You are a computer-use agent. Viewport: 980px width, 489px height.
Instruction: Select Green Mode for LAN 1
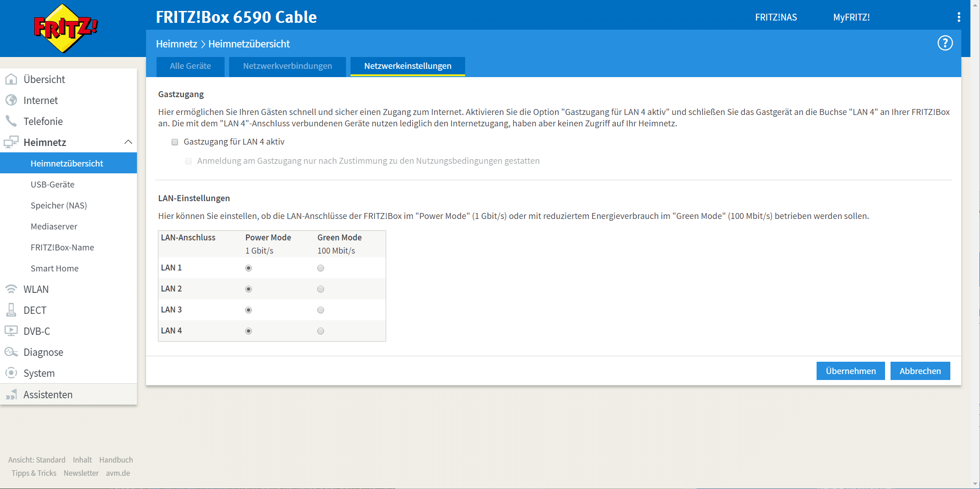[x=321, y=268]
